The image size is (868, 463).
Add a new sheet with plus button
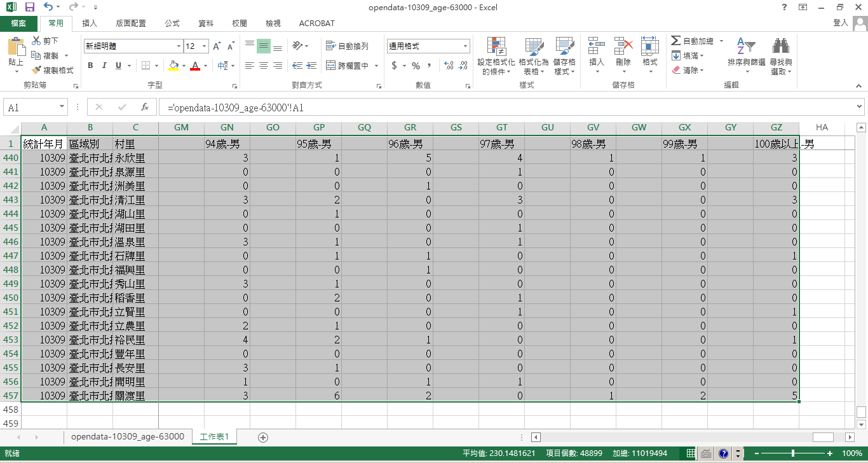point(263,437)
